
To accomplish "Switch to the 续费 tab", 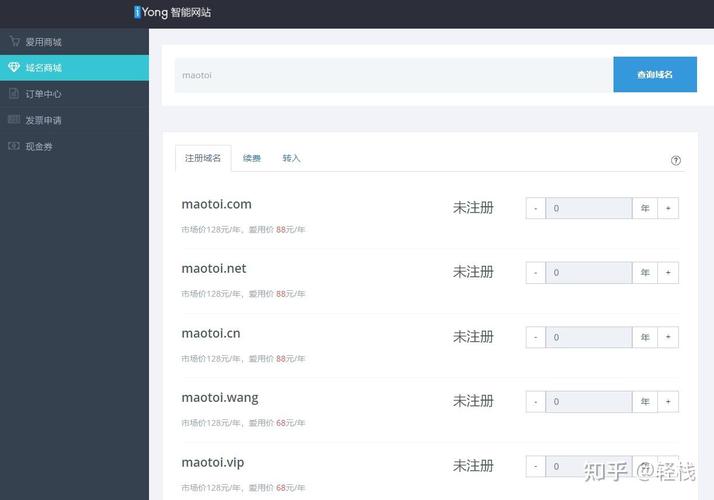I will (x=252, y=158).
